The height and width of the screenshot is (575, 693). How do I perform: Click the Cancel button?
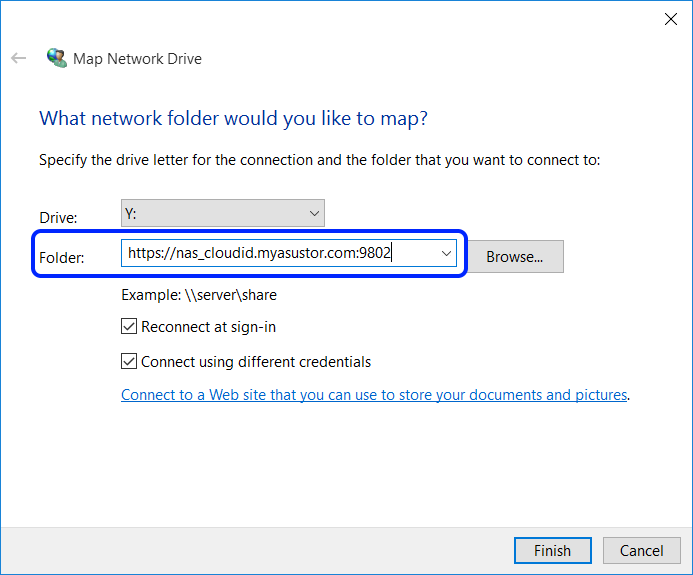click(641, 551)
